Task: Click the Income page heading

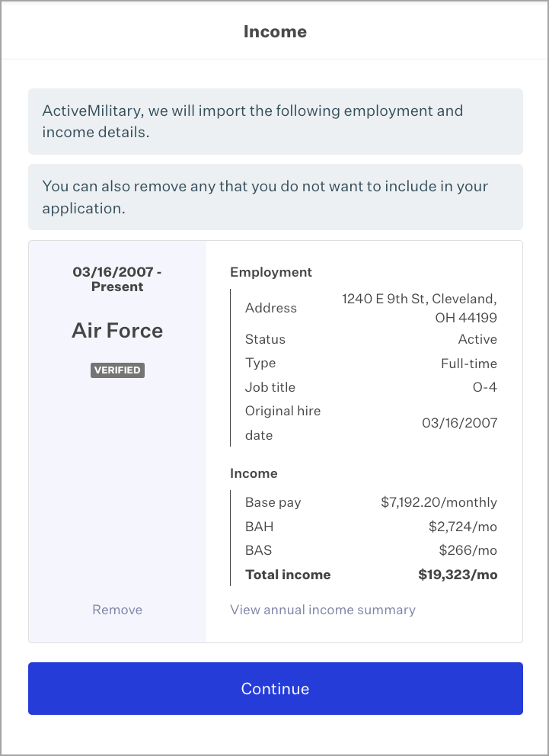Action: click(x=275, y=31)
